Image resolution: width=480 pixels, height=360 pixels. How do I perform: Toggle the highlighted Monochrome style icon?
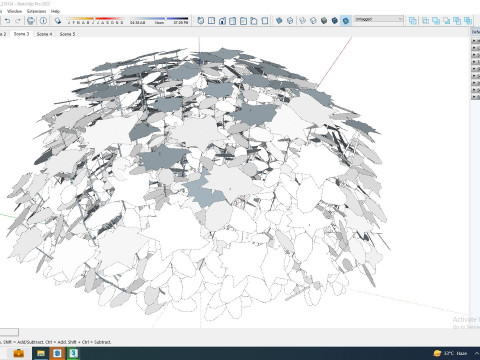click(x=346, y=21)
